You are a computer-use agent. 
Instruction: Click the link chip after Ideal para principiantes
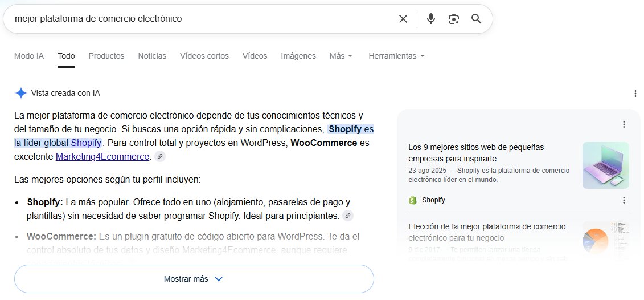pos(347,216)
